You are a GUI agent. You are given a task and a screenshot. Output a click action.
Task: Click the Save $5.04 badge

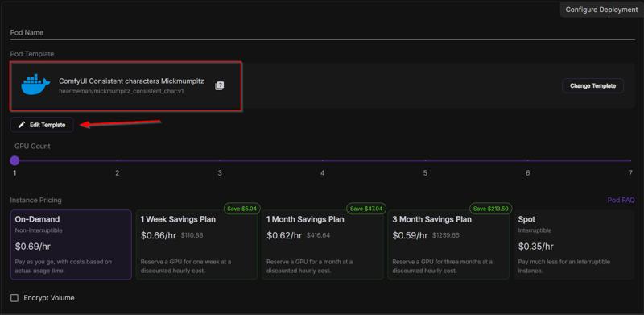click(x=242, y=209)
